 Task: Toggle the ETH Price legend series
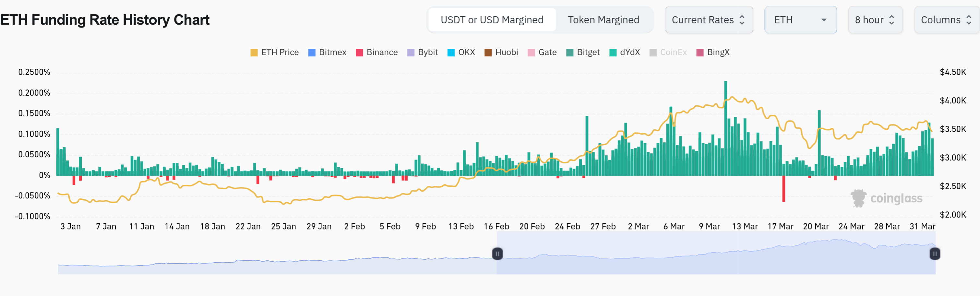[x=274, y=53]
